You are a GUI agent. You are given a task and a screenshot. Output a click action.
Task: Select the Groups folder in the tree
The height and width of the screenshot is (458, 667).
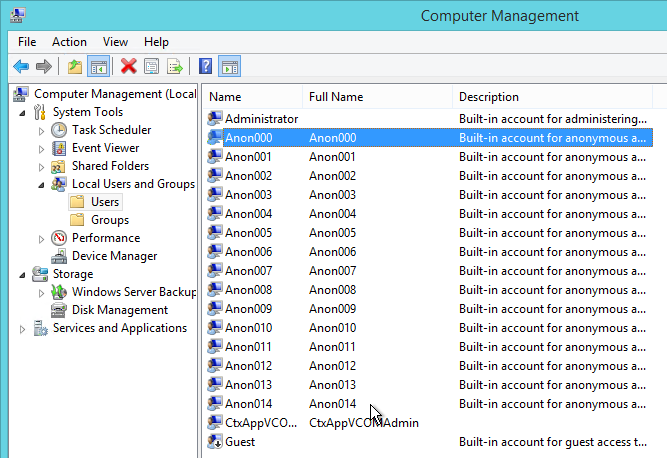110,220
